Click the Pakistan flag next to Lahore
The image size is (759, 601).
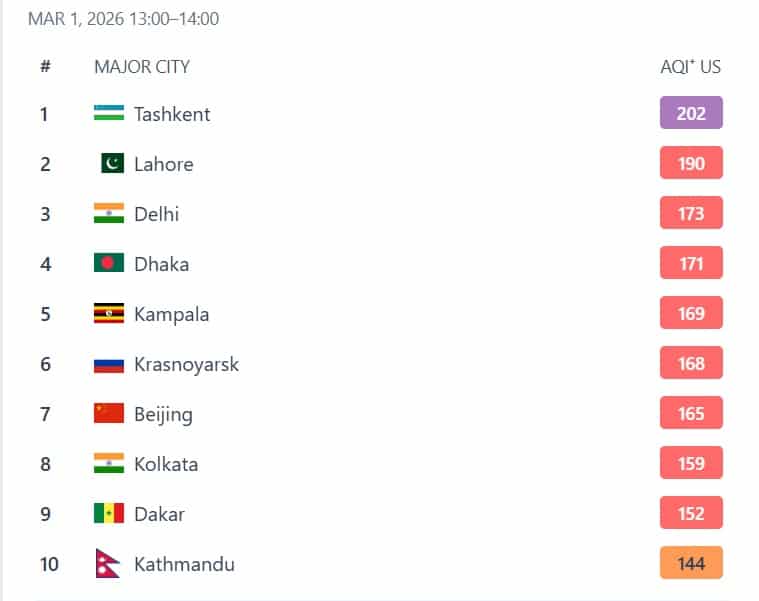coord(112,163)
